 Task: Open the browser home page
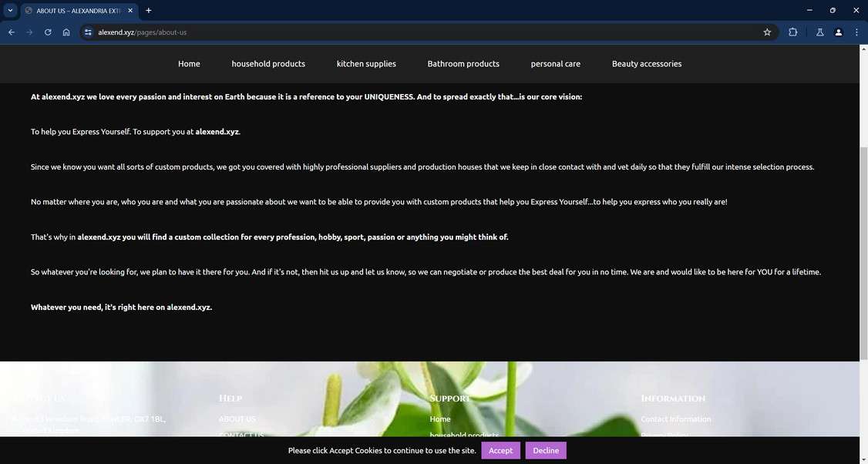click(x=66, y=32)
